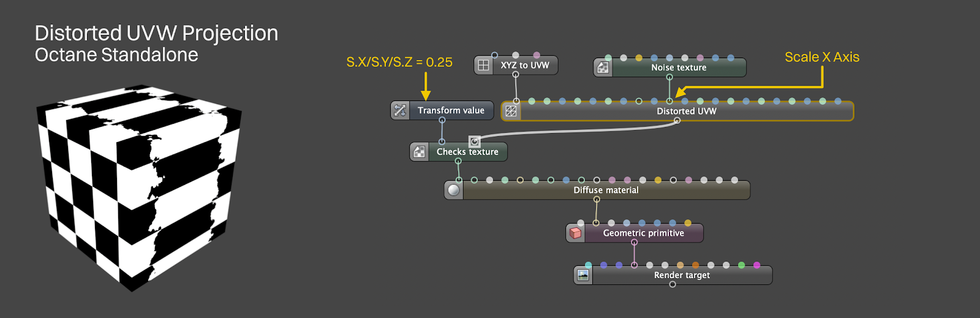Click the Render target node title
This screenshot has height=318, width=980.
pyautogui.click(x=682, y=275)
